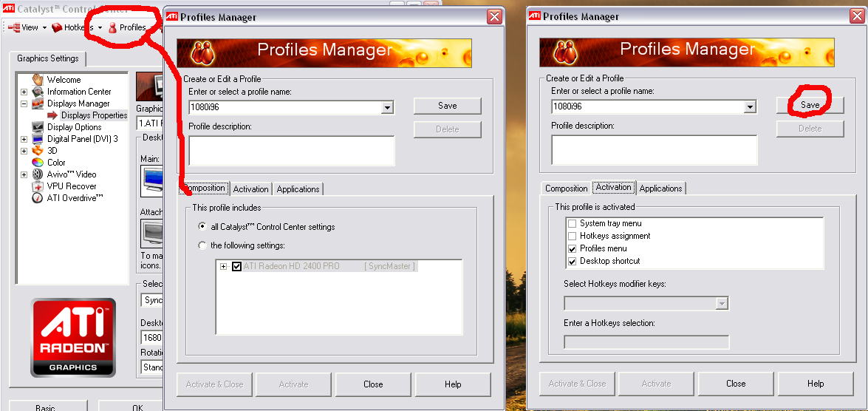Click the Welcome hand icon in tree

coord(38,79)
